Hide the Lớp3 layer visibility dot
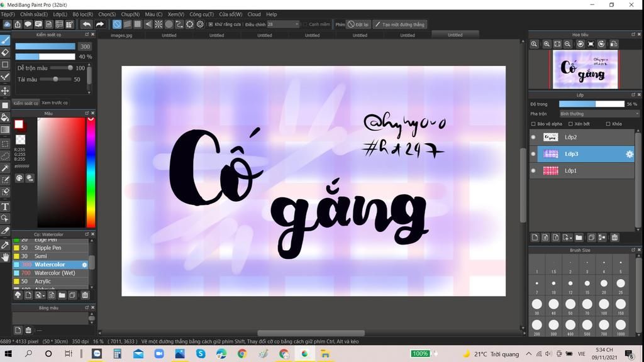Image resolution: width=644 pixels, height=362 pixels. tap(533, 154)
